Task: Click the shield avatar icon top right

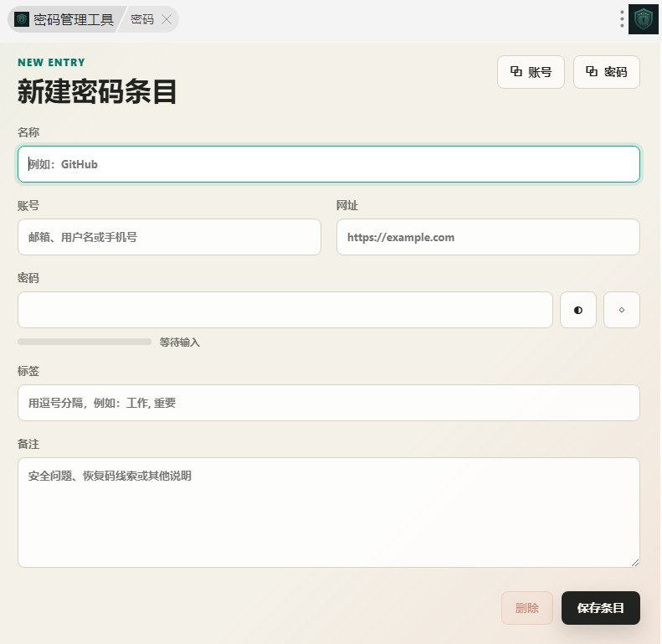Action: coord(644,19)
